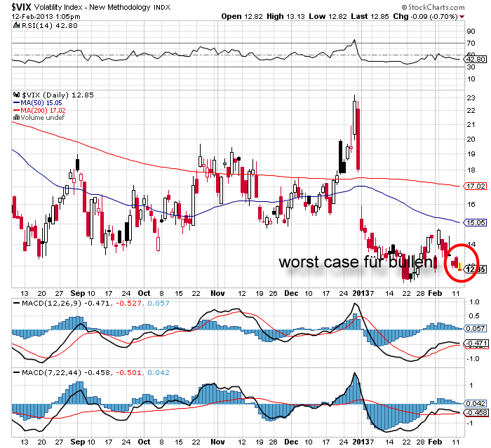Click 'Feb' on the price chart date axis

point(435,293)
